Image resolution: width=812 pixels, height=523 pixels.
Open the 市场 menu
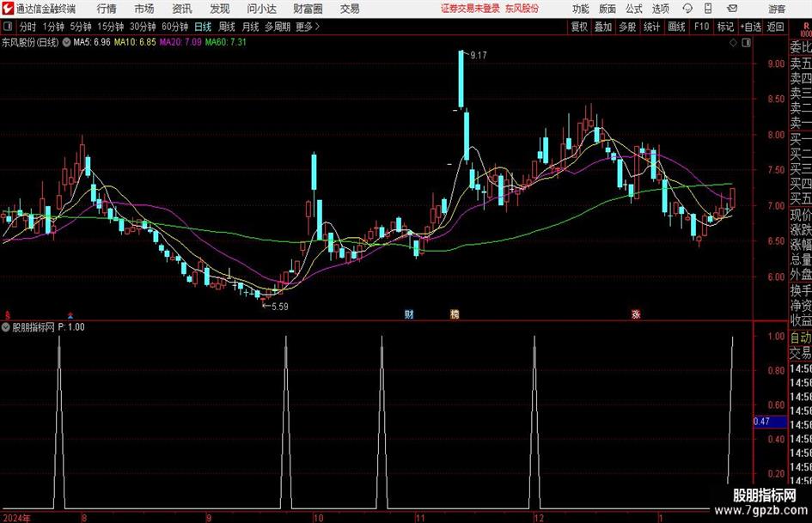(x=144, y=9)
